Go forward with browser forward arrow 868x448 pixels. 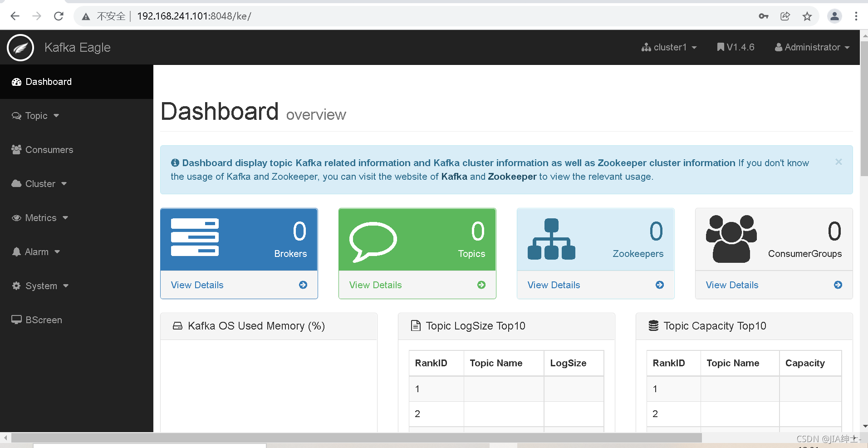pyautogui.click(x=37, y=16)
